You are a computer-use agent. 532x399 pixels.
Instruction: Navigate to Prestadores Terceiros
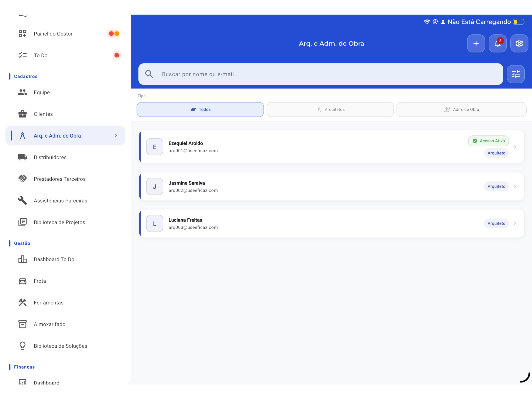click(x=65, y=179)
